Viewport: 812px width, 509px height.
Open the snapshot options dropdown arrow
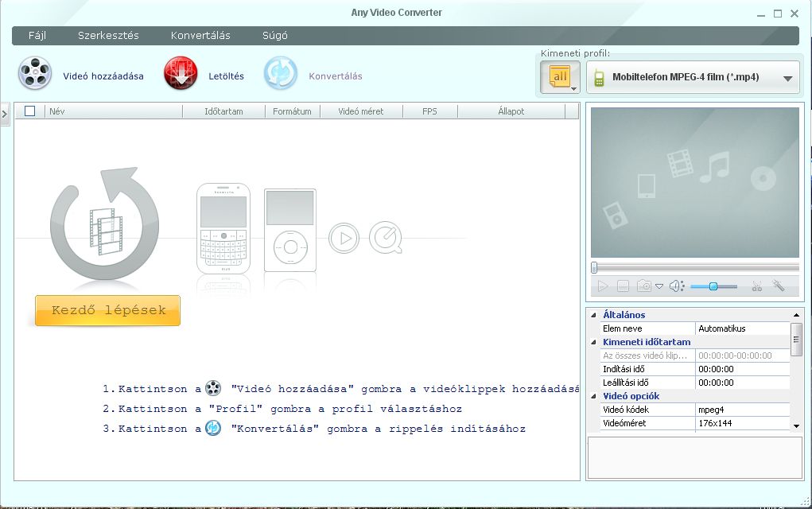tap(659, 286)
